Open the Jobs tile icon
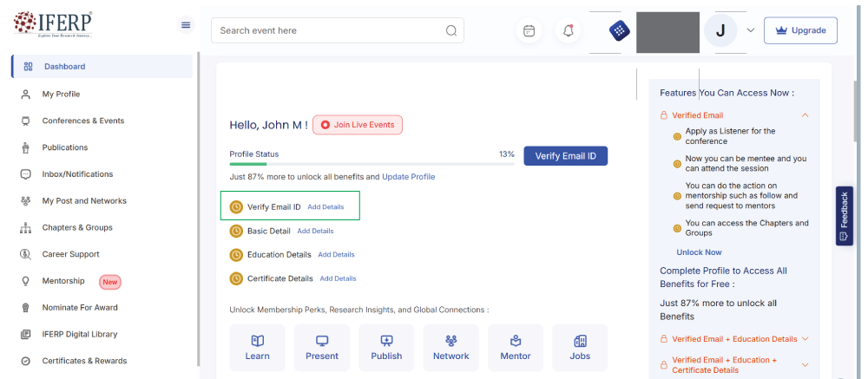This screenshot has width=868, height=379. [x=580, y=341]
